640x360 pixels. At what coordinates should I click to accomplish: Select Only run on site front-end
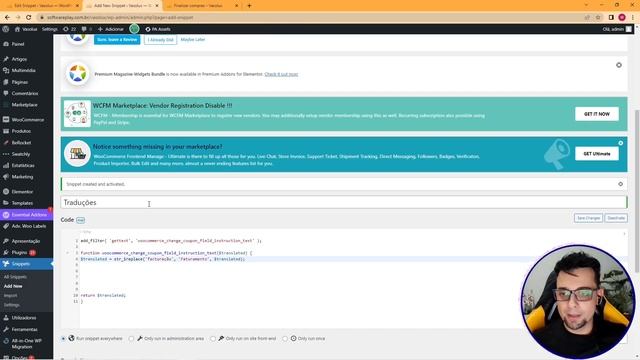coord(213,338)
